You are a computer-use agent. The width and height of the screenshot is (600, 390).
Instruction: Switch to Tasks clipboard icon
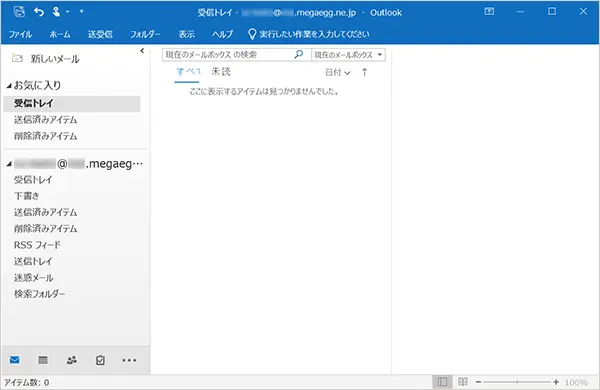click(x=100, y=360)
